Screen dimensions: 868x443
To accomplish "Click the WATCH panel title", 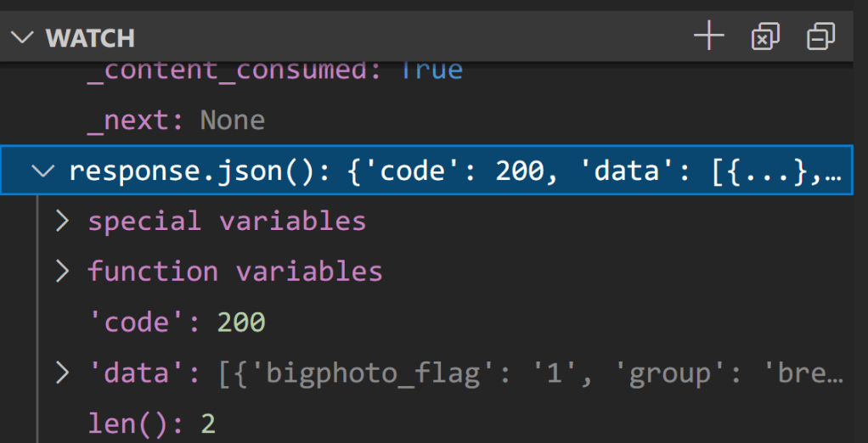I will tap(90, 38).
